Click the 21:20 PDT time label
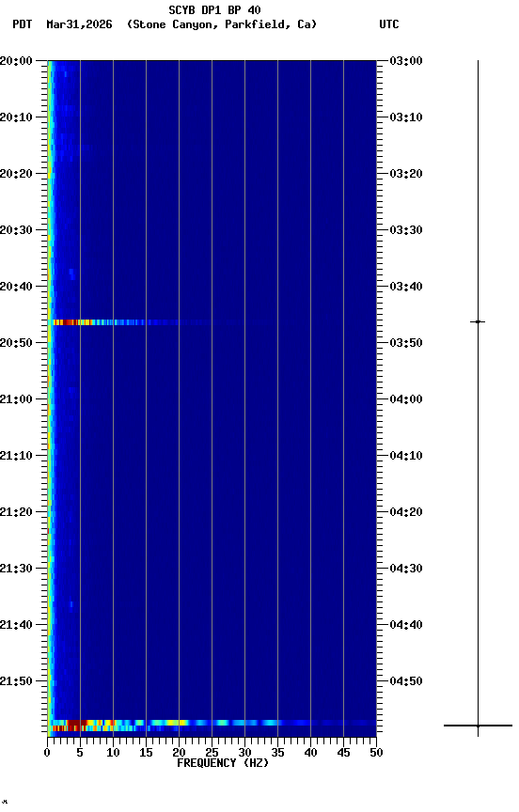Image resolution: width=519 pixels, height=812 pixels. tap(16, 513)
